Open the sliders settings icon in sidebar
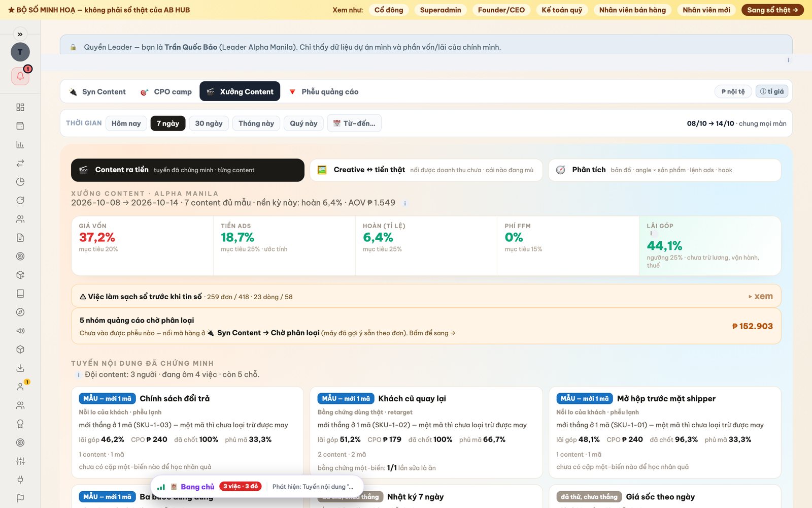 point(20,461)
